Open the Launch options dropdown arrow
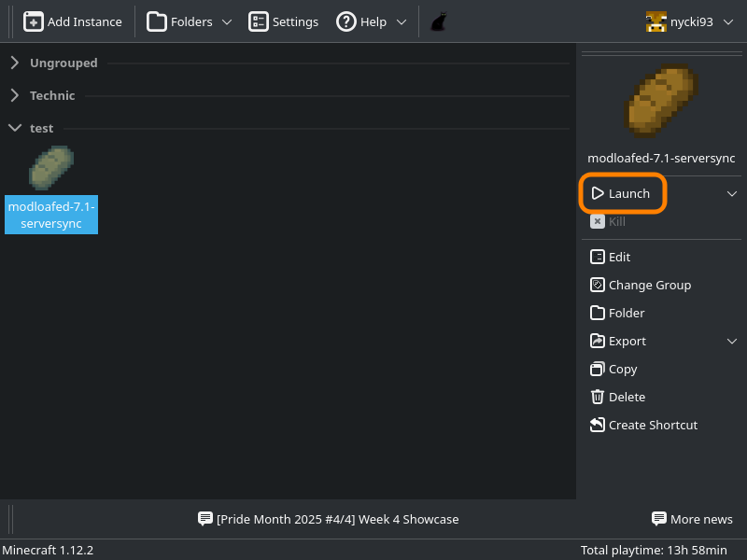Image resolution: width=747 pixels, height=560 pixels. tap(732, 193)
